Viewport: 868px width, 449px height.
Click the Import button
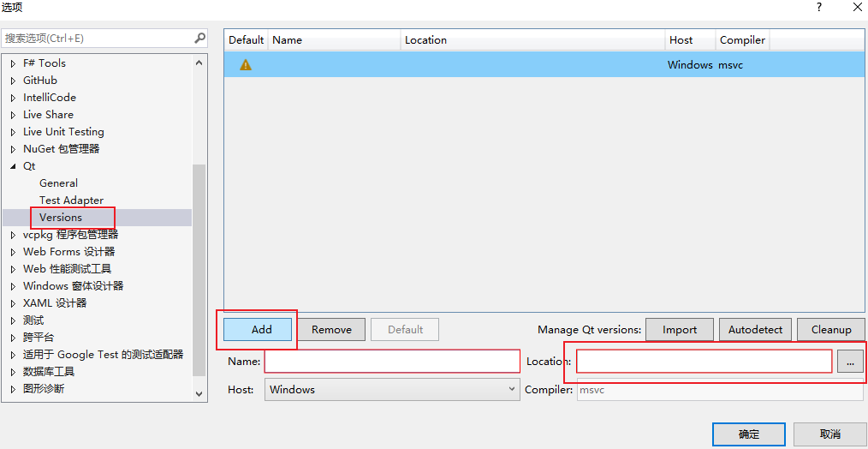click(x=679, y=329)
